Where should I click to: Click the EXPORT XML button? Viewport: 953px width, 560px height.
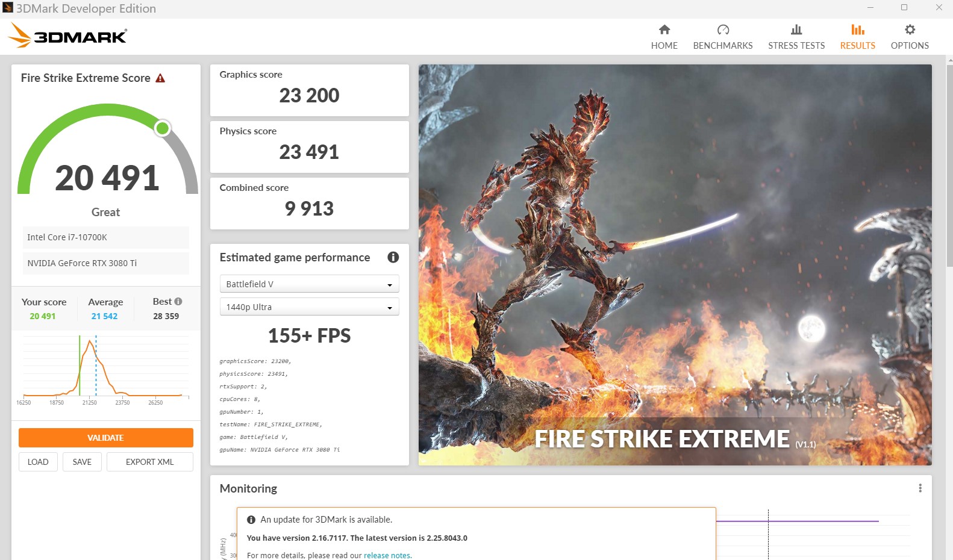(x=150, y=462)
